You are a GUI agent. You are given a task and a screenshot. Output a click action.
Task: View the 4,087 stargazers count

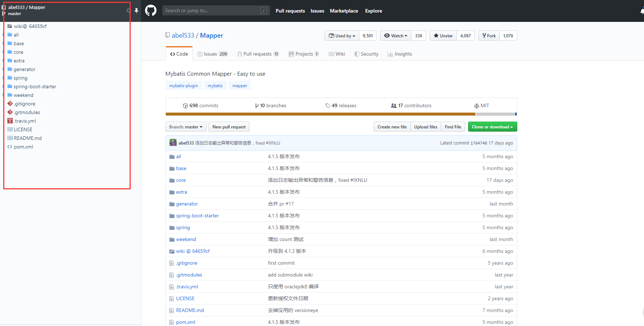466,36
